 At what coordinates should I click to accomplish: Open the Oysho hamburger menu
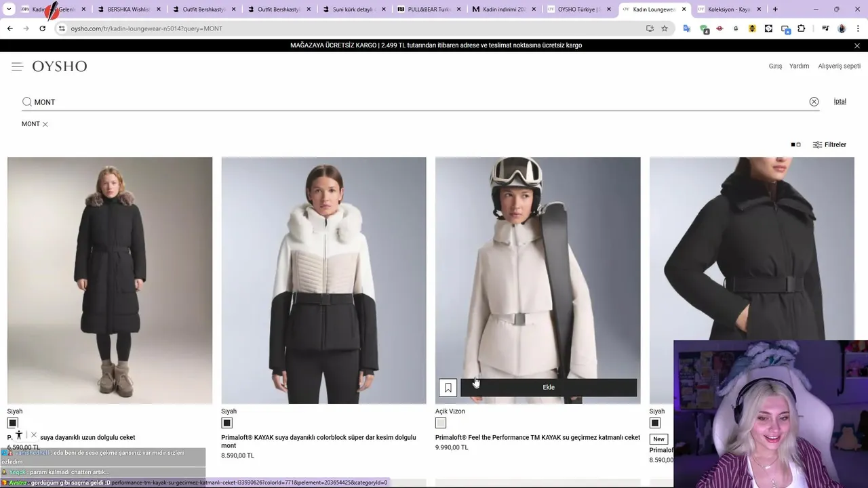coord(17,66)
